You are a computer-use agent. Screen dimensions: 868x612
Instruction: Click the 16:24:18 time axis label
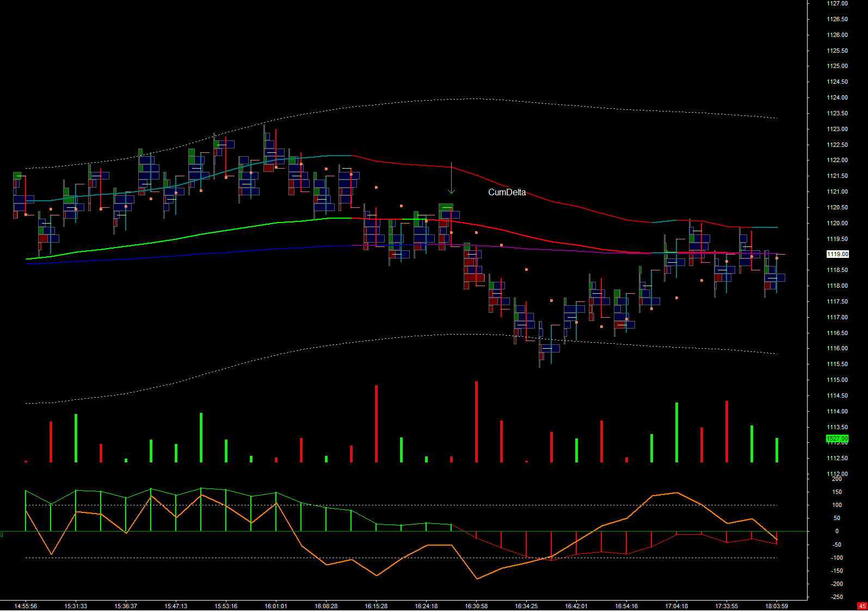click(426, 606)
